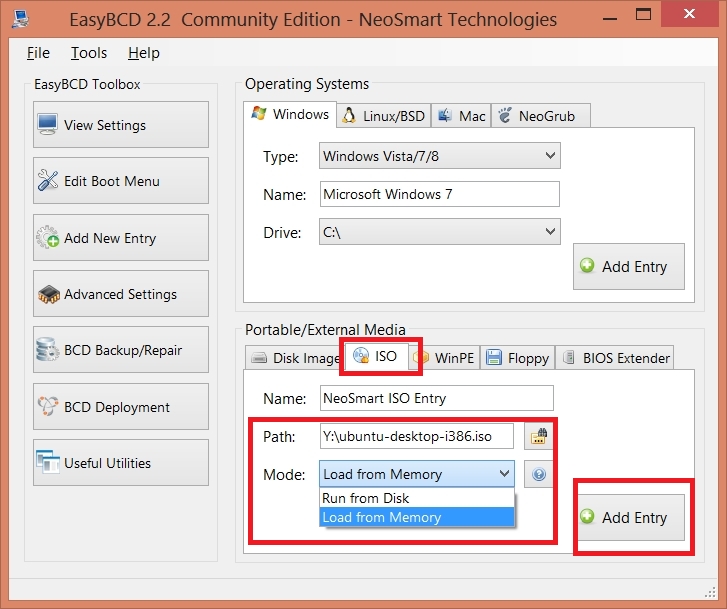This screenshot has width=727, height=609.
Task: Open the Tools menu
Action: (x=89, y=53)
